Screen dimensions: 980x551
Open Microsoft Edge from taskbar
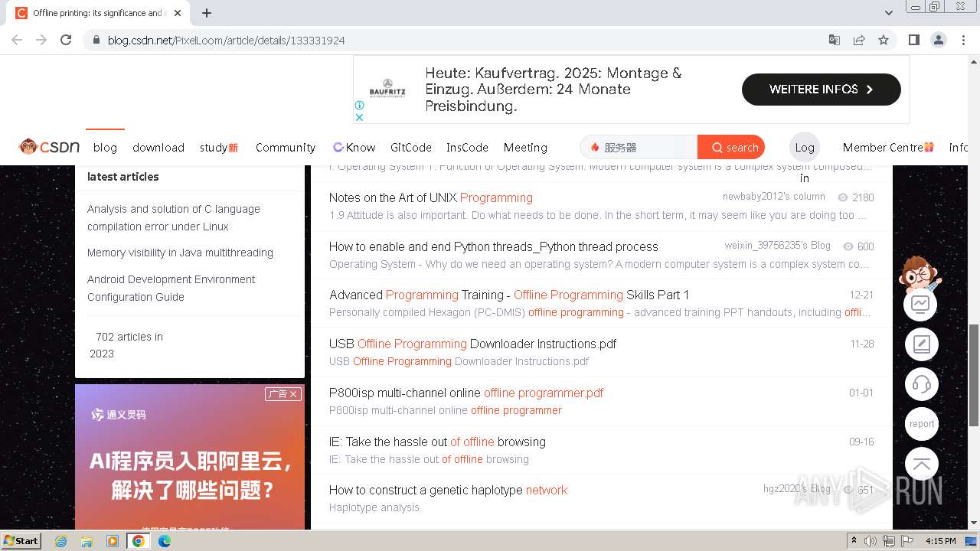(165, 541)
